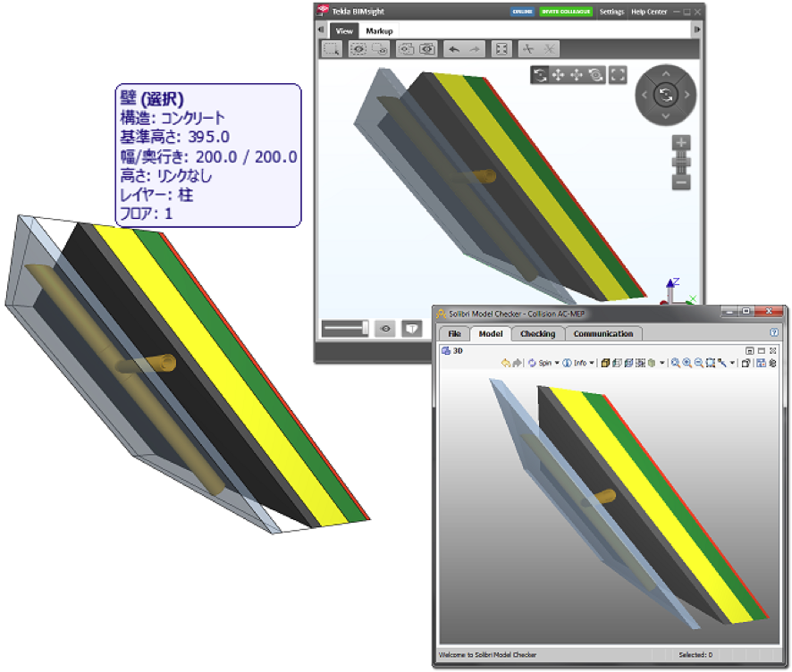Click the Solibri zoom-in magnifier icon
Image resolution: width=792 pixels, height=672 pixels.
[x=687, y=363]
